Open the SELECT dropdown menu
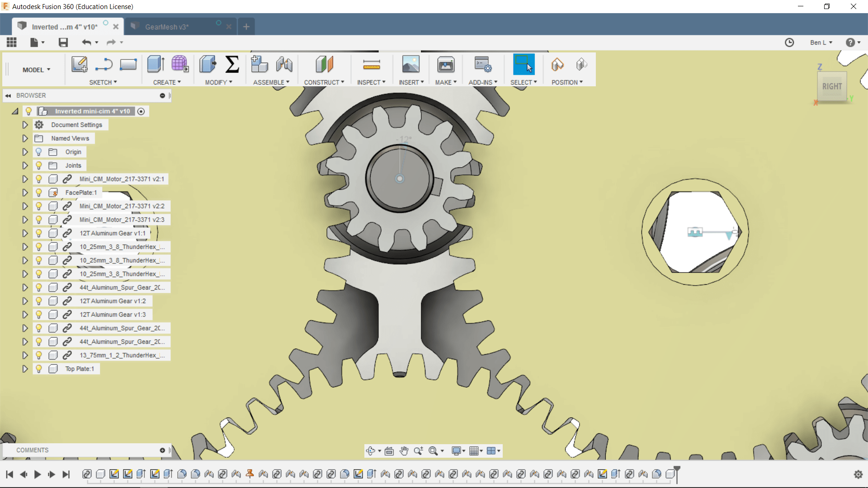868x488 pixels. (523, 82)
